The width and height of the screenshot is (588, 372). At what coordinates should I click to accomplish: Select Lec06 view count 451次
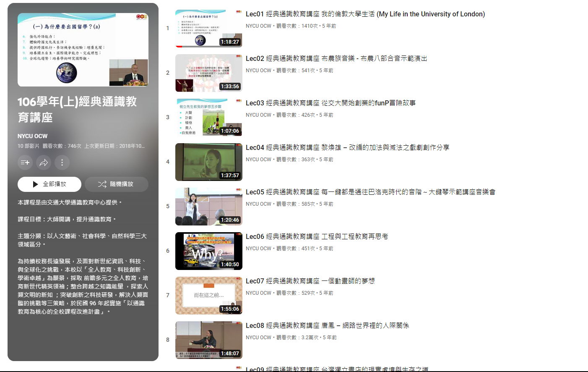tap(296, 249)
